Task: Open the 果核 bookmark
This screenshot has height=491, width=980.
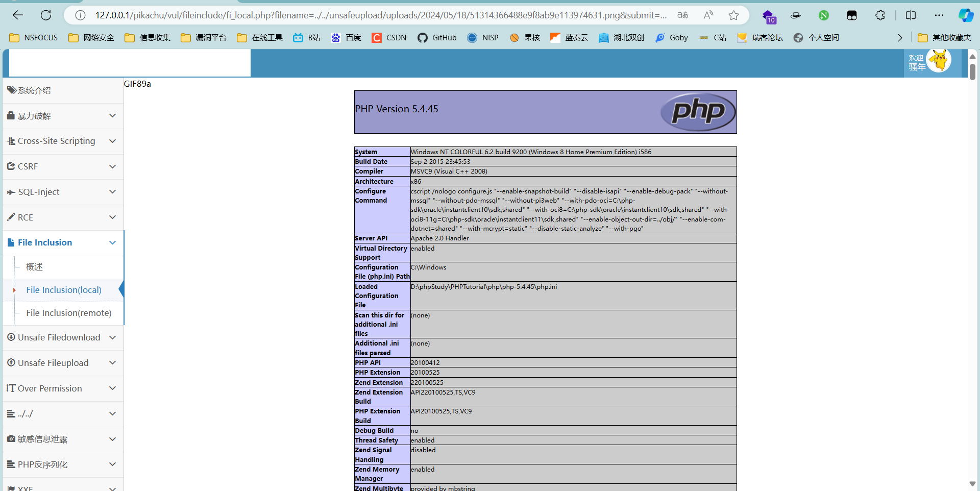Action: pos(525,38)
